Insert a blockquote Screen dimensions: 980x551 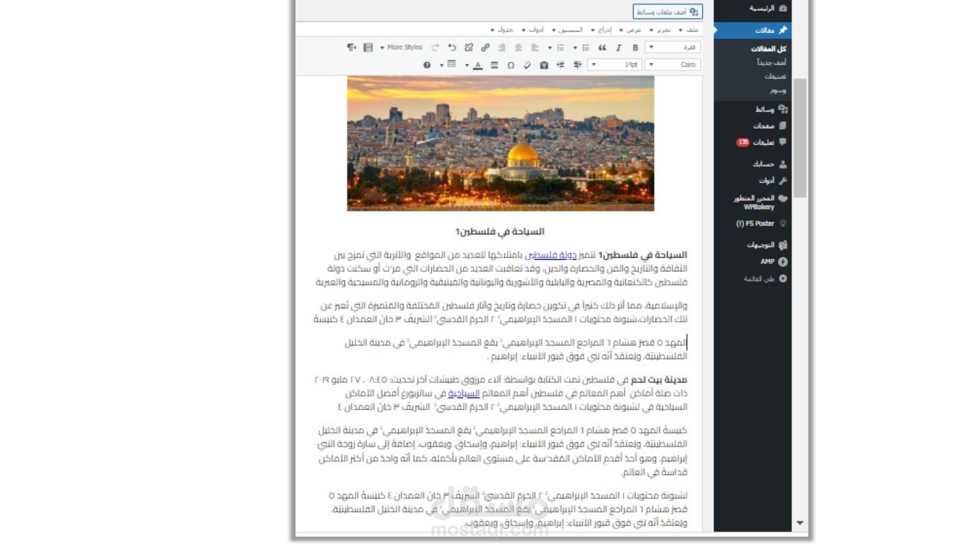click(x=602, y=47)
